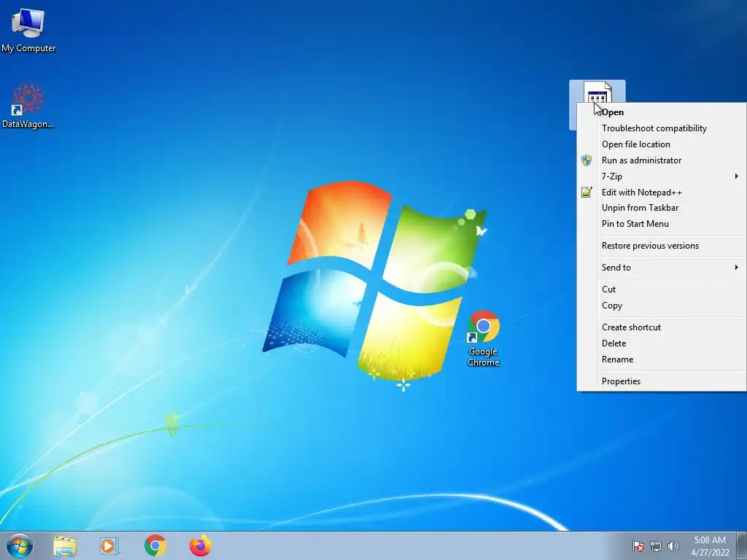The height and width of the screenshot is (560, 747).
Task: Choose Cut from context menu
Action: [x=662, y=289]
